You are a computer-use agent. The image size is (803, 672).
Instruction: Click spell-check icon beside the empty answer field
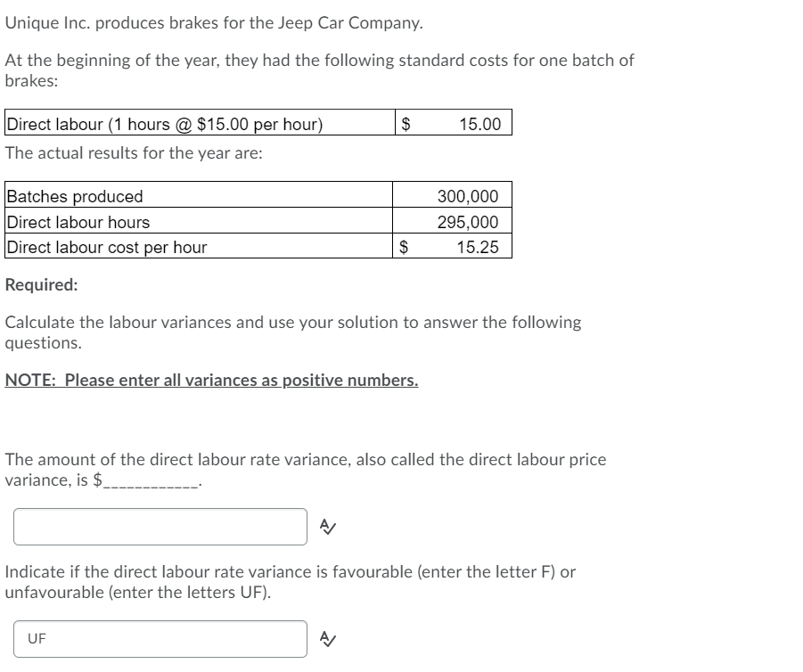[x=327, y=527]
